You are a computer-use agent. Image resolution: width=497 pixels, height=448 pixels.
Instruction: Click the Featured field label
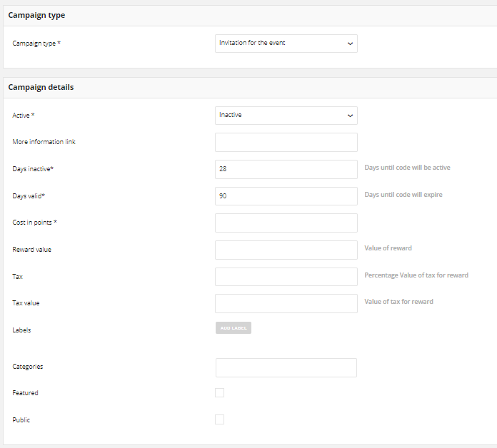(26, 393)
